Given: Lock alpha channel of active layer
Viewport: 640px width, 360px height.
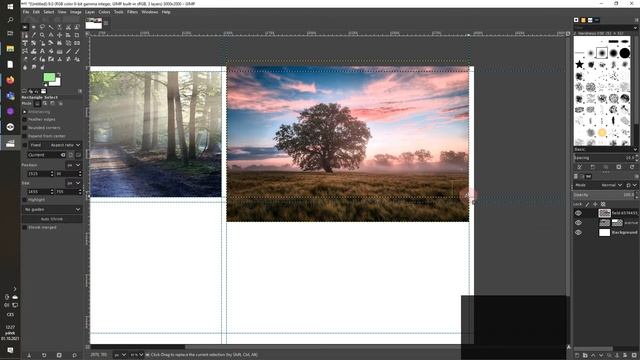Looking at the screenshot, I should tap(603, 204).
